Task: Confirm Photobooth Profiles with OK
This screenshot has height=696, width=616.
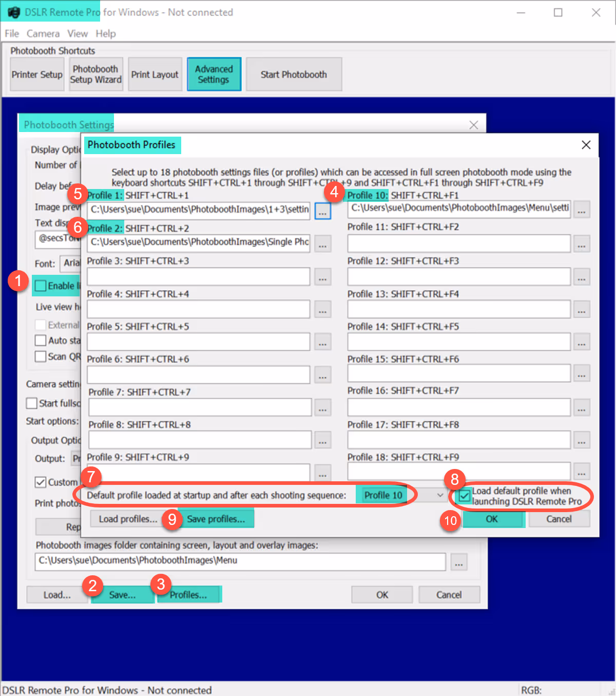Action: [492, 519]
